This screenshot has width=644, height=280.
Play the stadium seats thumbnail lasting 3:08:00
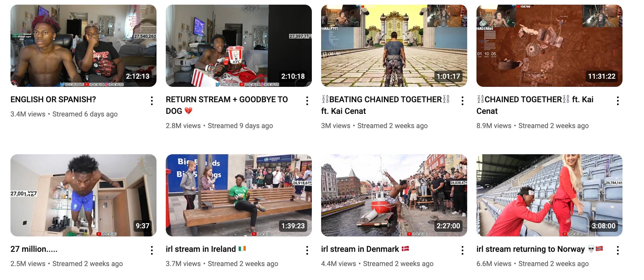click(x=549, y=195)
